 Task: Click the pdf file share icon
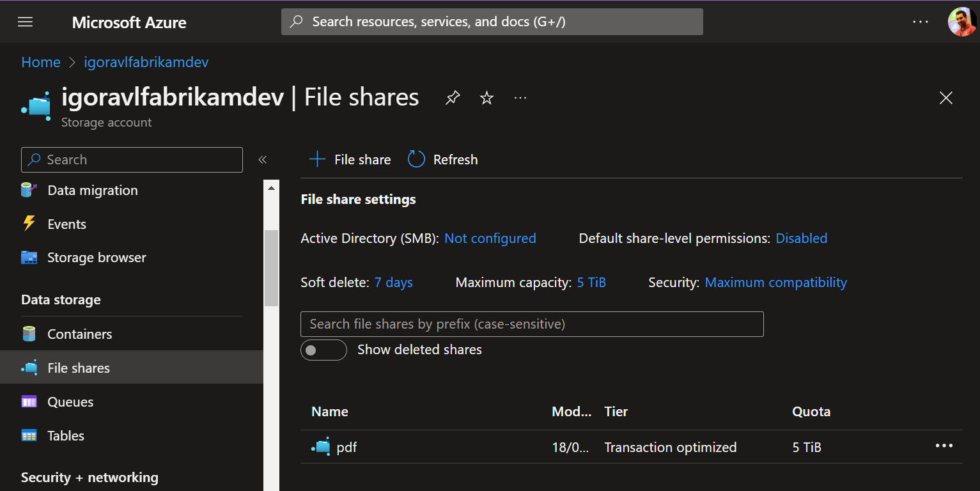[320, 446]
